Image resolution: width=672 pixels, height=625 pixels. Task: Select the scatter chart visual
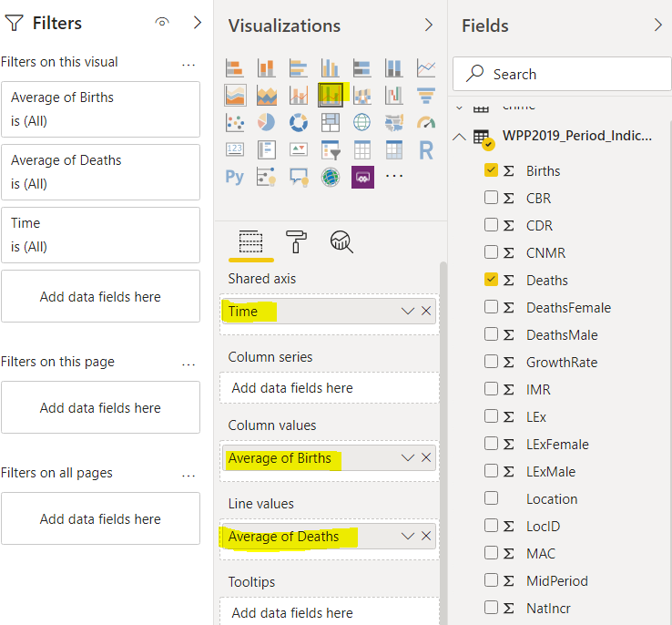(235, 122)
